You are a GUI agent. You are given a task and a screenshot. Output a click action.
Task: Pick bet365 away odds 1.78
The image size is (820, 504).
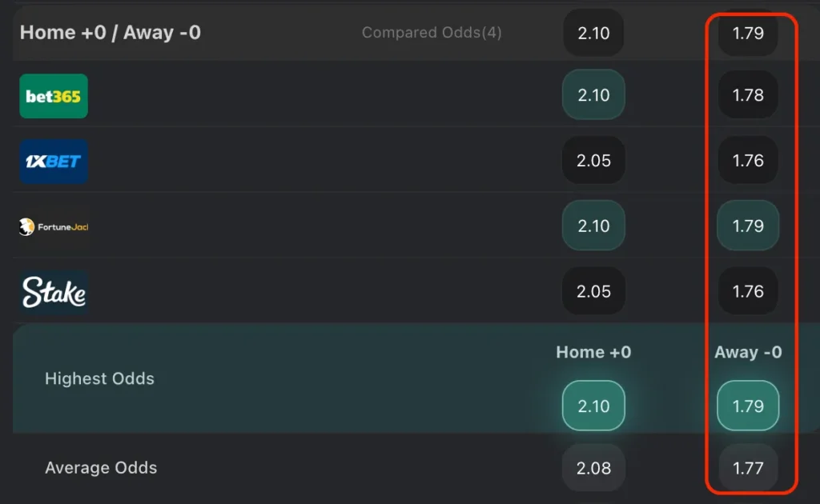(748, 95)
